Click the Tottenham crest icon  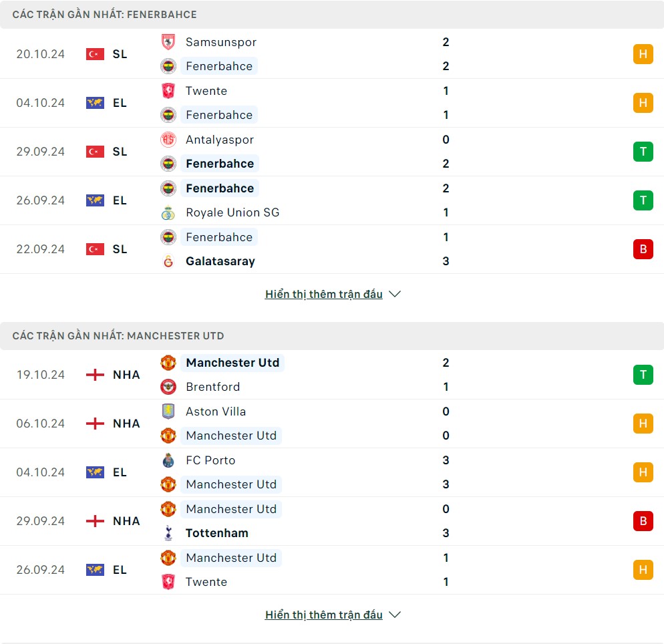coord(168,533)
